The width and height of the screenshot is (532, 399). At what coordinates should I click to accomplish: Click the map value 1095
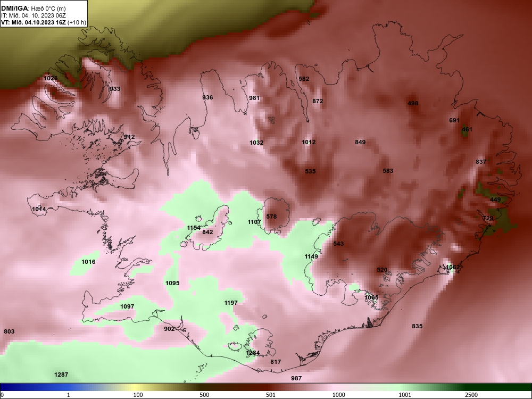(172, 284)
